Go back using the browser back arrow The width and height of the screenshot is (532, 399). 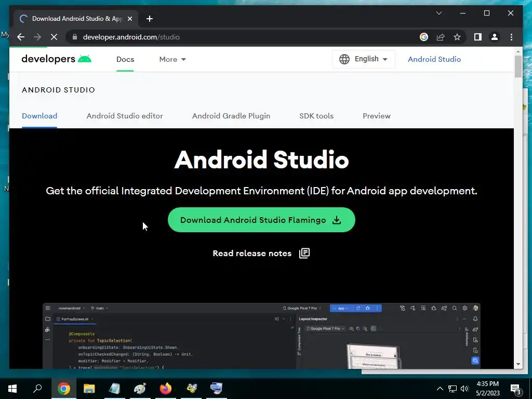(x=21, y=37)
